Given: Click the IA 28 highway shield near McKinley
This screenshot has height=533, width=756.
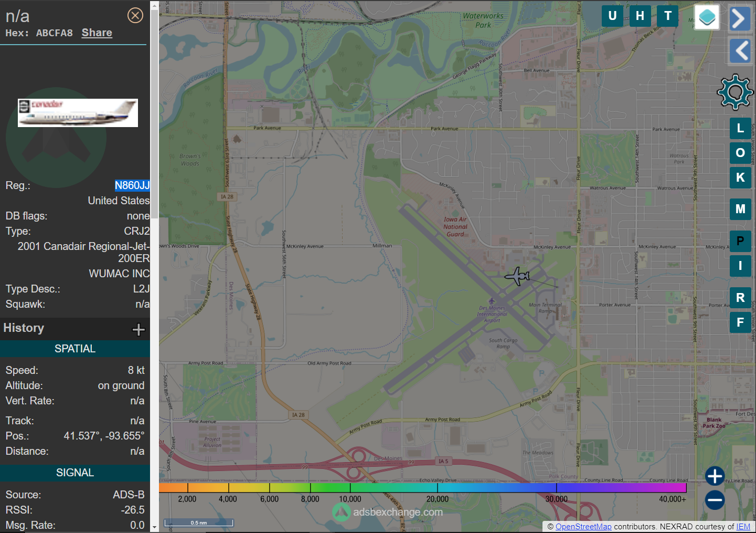Looking at the screenshot, I should (227, 197).
